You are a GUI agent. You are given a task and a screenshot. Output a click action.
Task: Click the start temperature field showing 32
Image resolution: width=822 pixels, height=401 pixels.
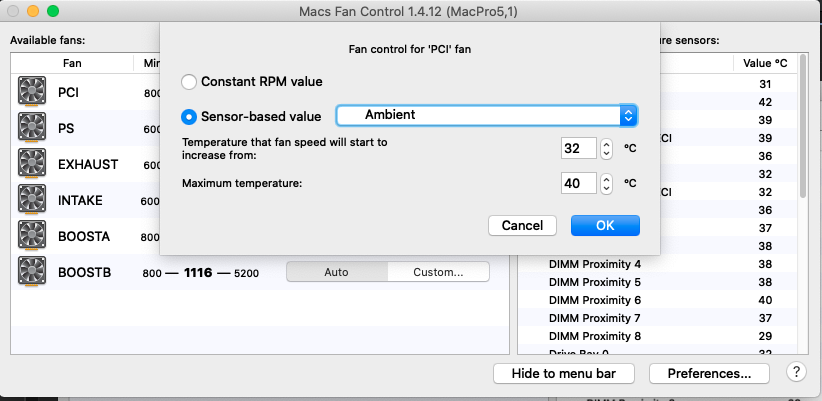click(578, 148)
